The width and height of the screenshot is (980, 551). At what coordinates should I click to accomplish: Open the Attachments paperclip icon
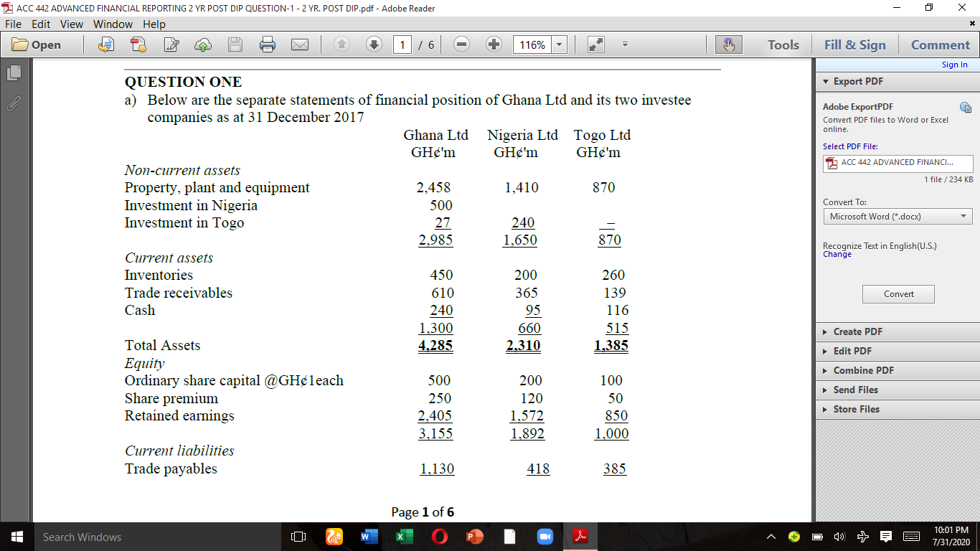pos(13,103)
